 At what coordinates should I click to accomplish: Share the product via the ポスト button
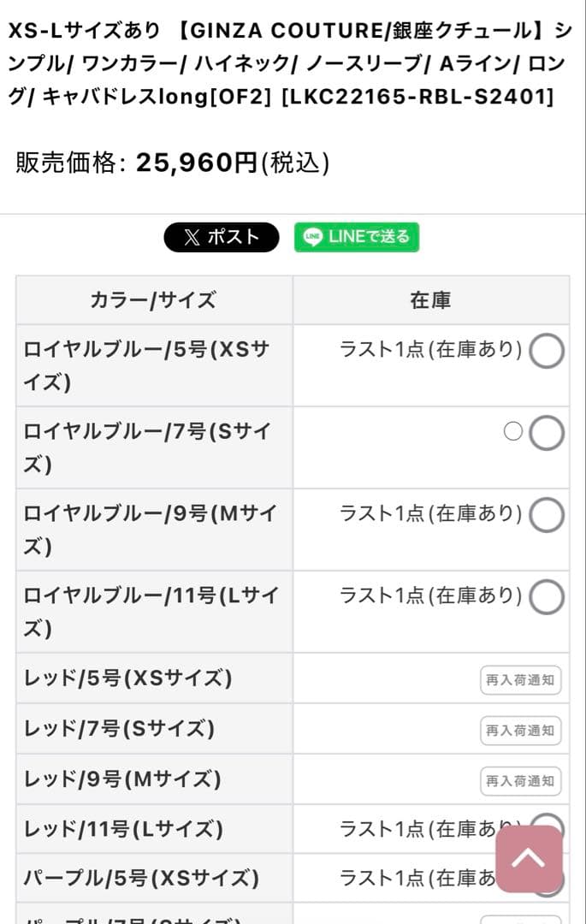(221, 237)
